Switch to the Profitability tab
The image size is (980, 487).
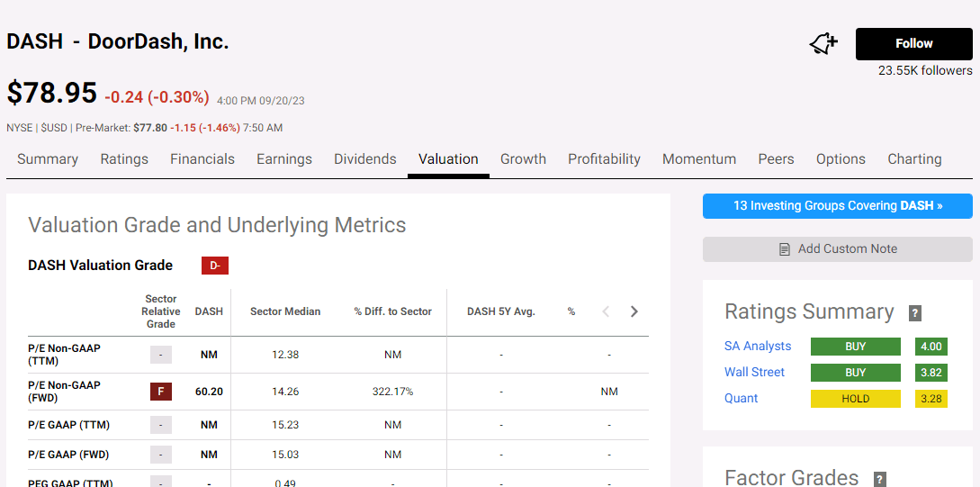[604, 159]
